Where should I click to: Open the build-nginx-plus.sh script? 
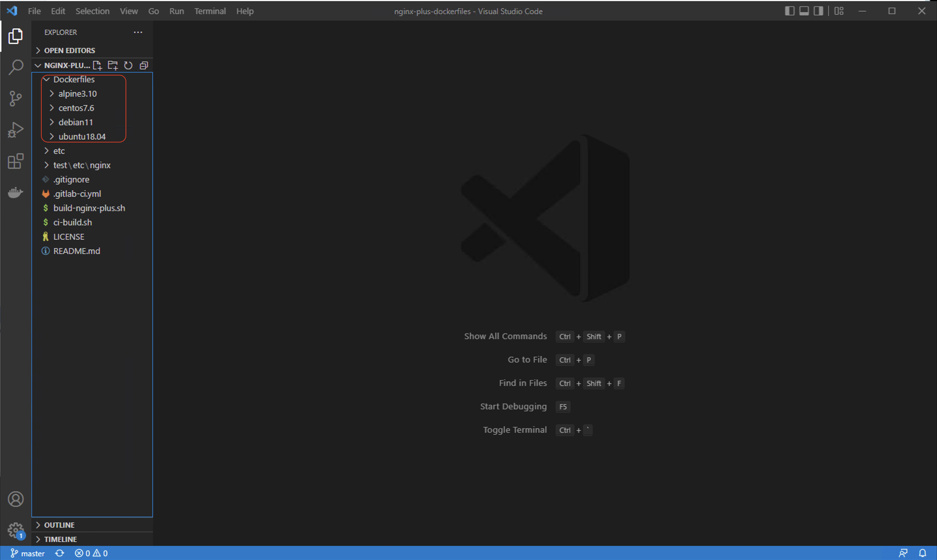tap(92, 209)
